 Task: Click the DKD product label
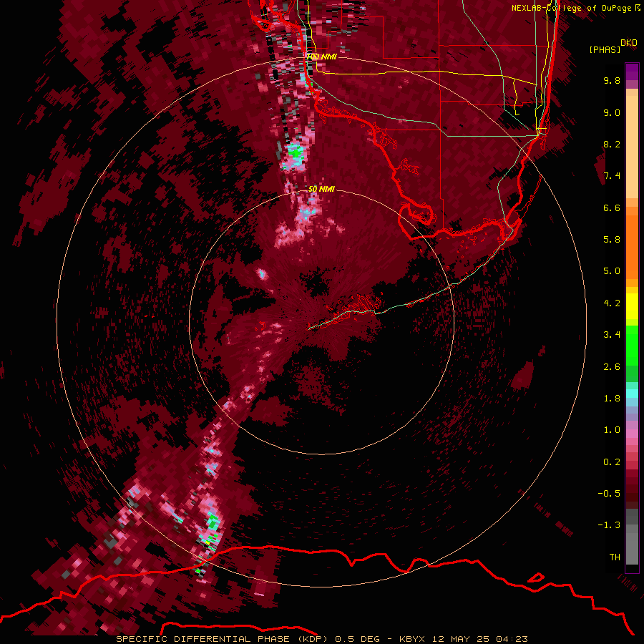pos(629,43)
